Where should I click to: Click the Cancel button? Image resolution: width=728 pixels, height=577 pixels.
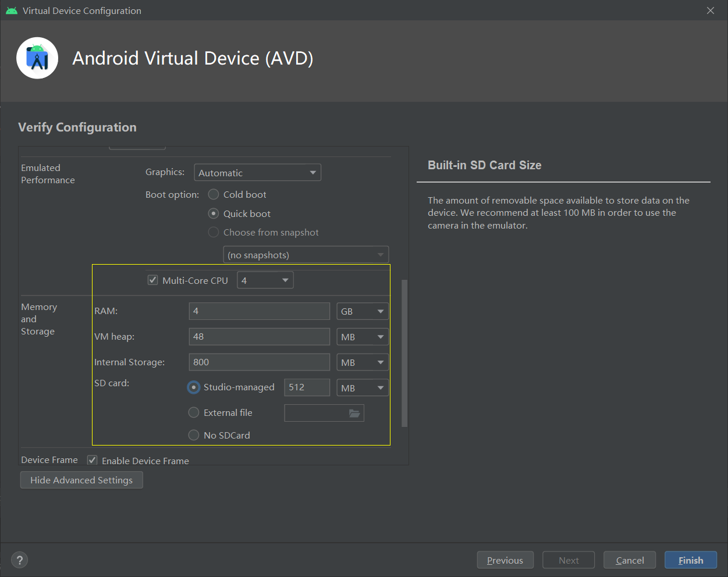[x=630, y=560]
